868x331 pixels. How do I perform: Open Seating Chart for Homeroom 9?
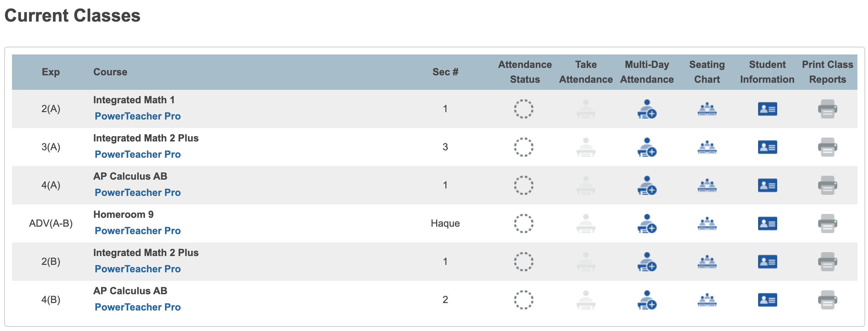click(707, 223)
